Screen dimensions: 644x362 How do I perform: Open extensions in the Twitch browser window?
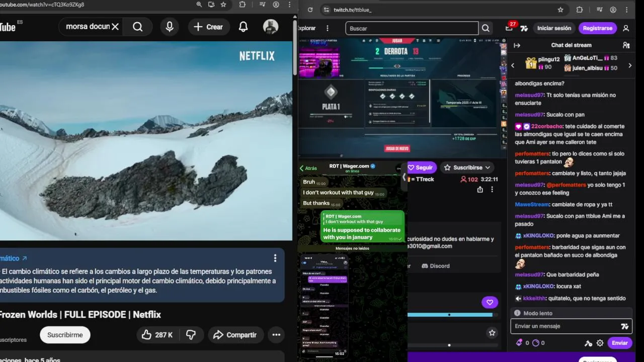(x=579, y=10)
